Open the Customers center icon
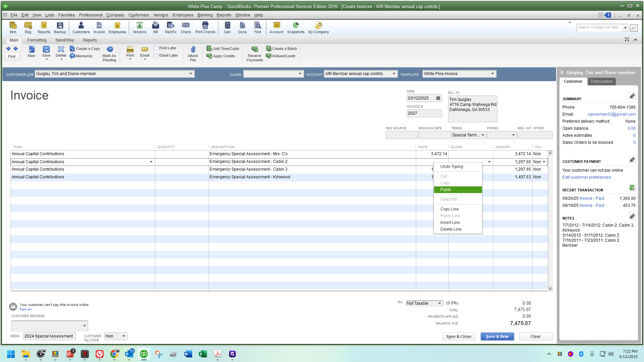 point(81,27)
